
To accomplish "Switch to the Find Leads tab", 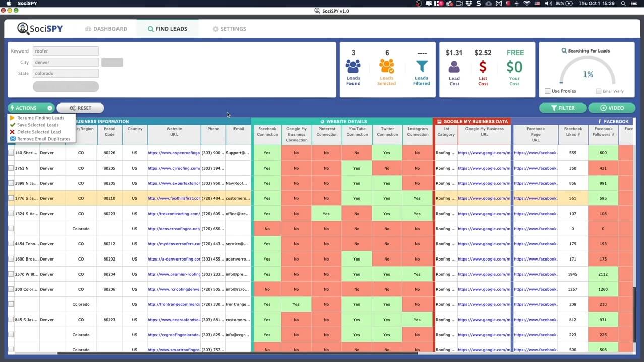I will tap(167, 29).
